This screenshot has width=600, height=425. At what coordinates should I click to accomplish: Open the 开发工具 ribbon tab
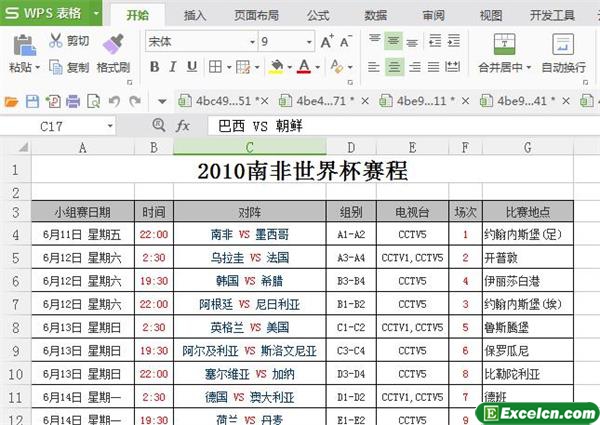pos(552,15)
